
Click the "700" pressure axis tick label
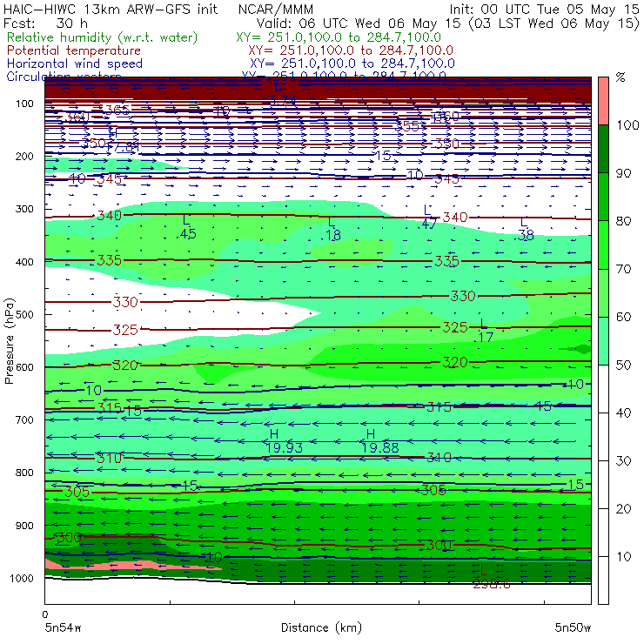(24, 419)
